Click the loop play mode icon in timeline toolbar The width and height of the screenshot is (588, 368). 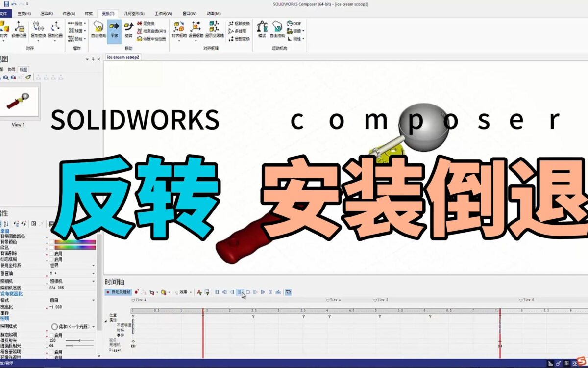tap(289, 292)
